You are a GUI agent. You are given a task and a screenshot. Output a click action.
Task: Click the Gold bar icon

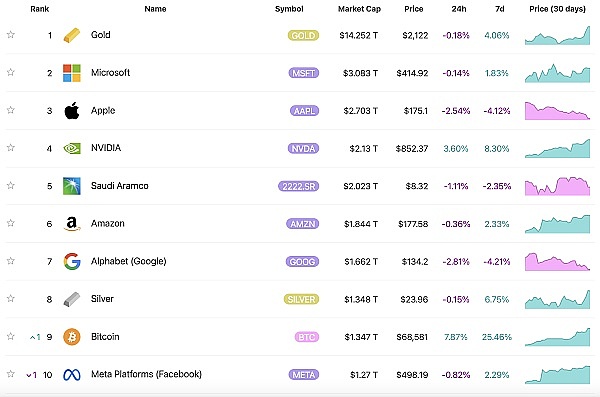tap(72, 35)
